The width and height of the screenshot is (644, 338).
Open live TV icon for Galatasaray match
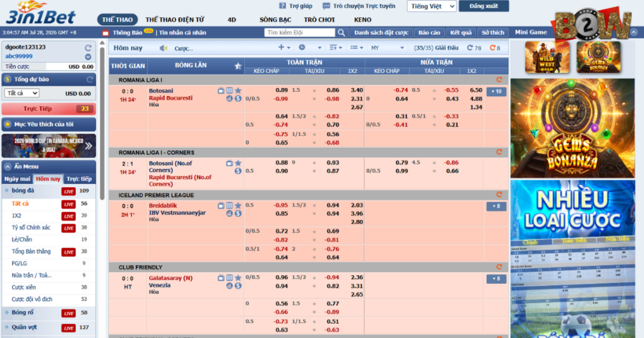pyautogui.click(x=221, y=278)
